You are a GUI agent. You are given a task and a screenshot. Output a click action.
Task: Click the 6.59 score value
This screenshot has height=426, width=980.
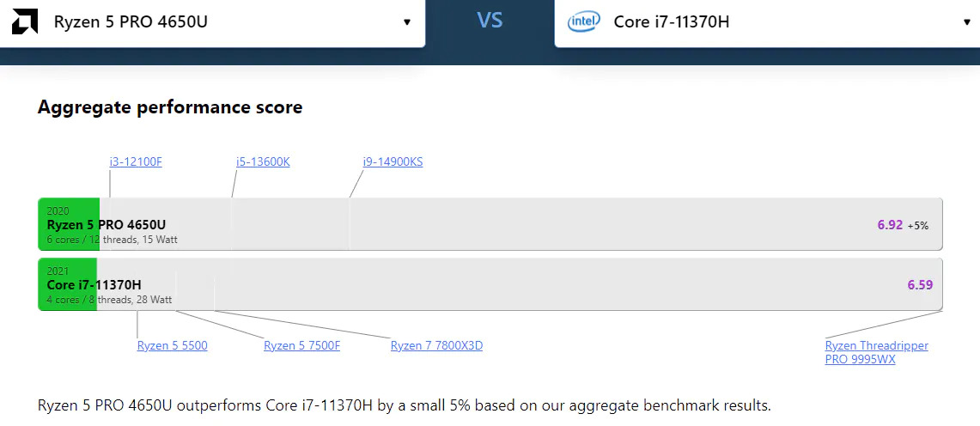tap(920, 285)
